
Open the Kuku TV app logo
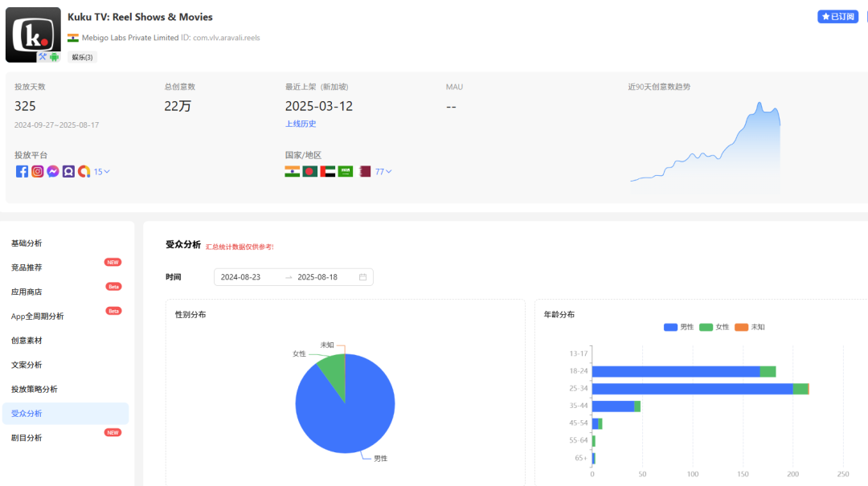tap(33, 35)
